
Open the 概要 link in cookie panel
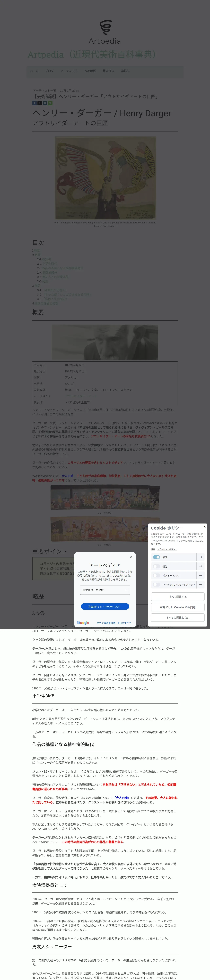(153, 549)
